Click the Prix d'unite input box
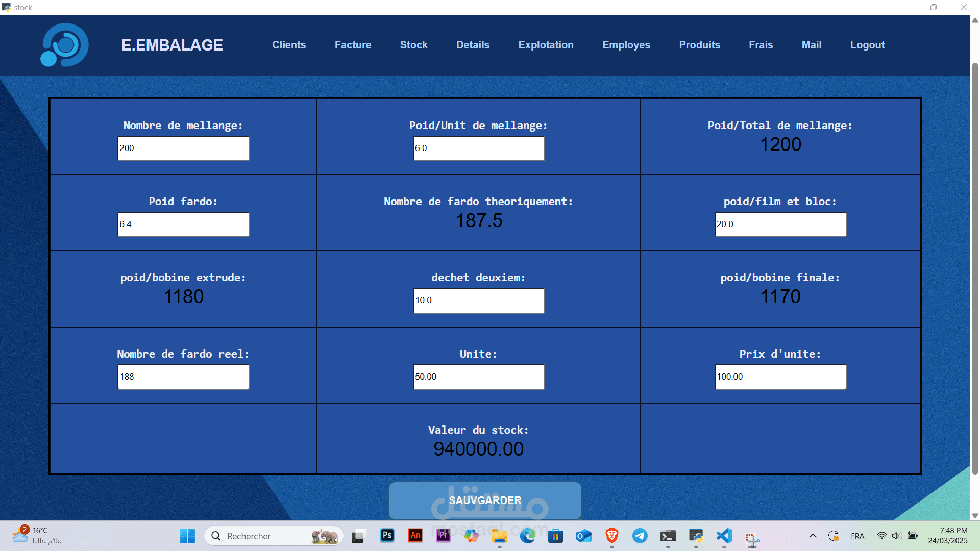 (x=780, y=377)
